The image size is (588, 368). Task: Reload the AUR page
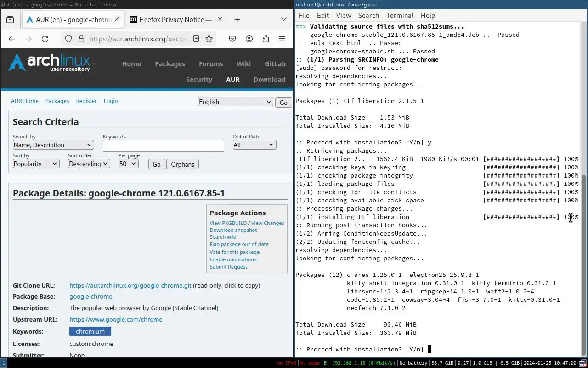pyautogui.click(x=45, y=39)
